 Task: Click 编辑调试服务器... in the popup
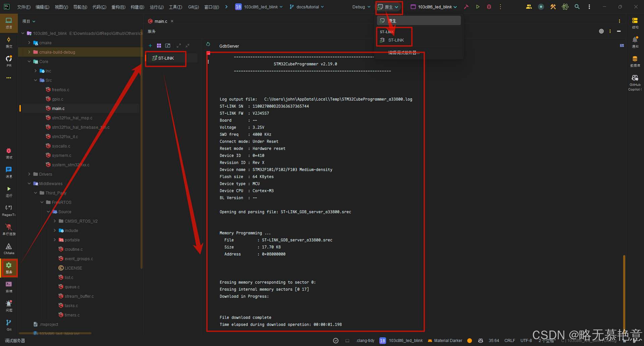coord(404,53)
